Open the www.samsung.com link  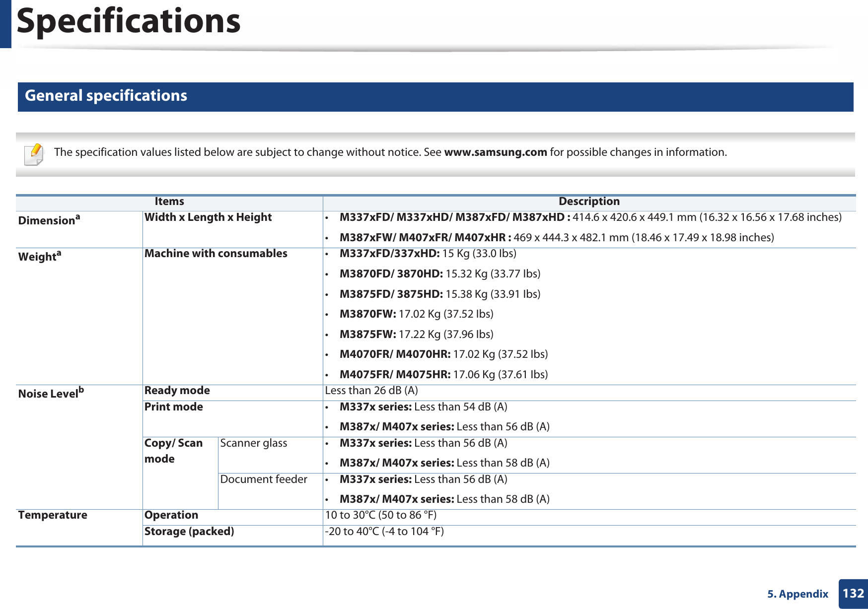(496, 152)
